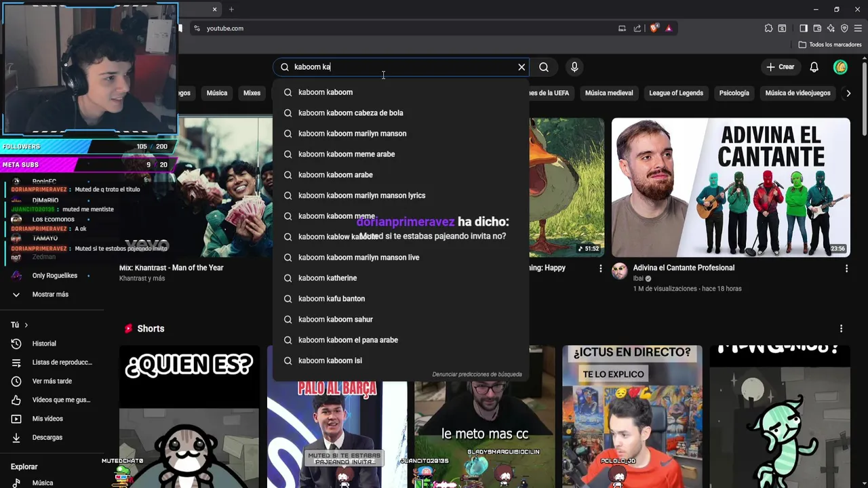Screen dimensions: 868x488
Task: Choose 'kaboom kaboom isi' suggestion
Action: point(401,361)
